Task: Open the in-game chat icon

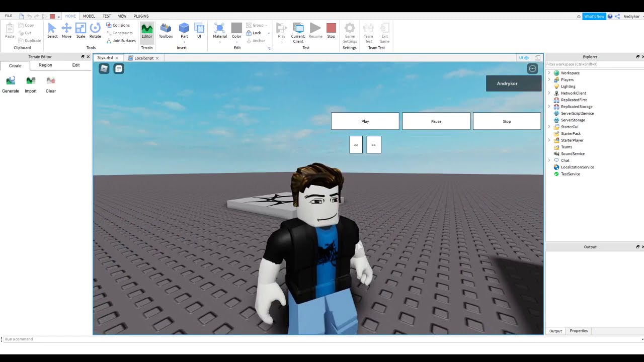Action: 119,68
